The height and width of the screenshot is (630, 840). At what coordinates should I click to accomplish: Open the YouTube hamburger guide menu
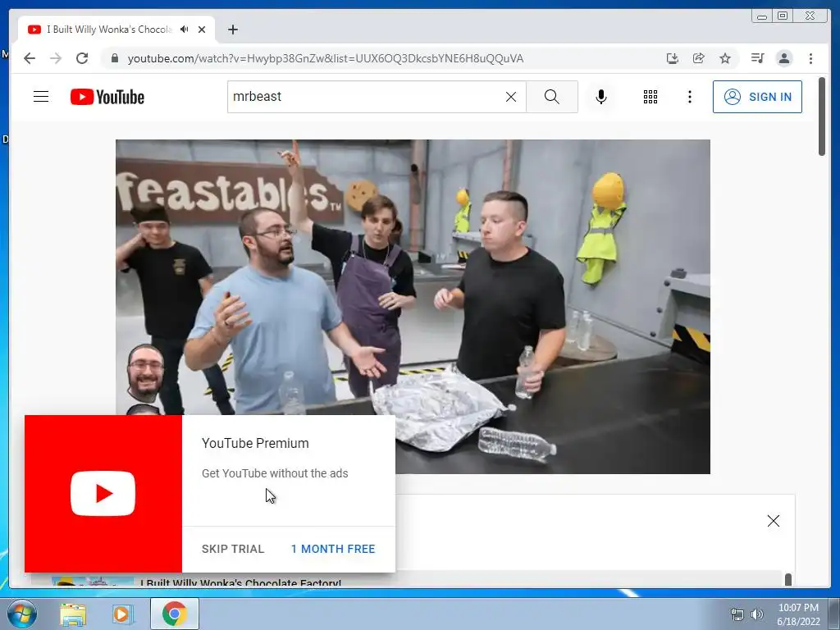tap(41, 97)
